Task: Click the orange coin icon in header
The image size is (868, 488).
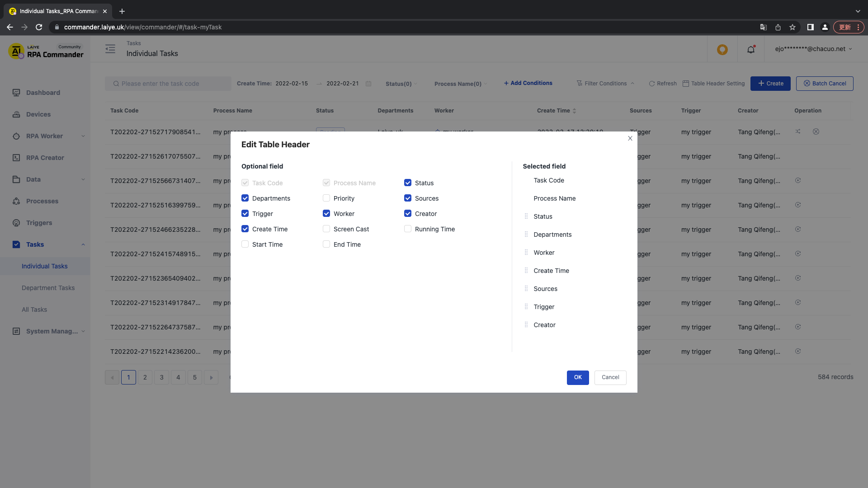Action: 722,49
